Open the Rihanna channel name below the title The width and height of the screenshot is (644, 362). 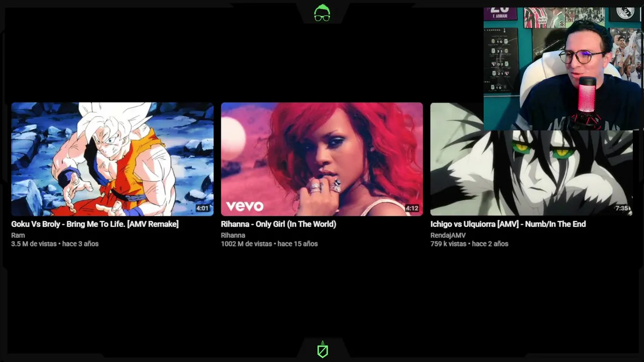[x=233, y=235]
